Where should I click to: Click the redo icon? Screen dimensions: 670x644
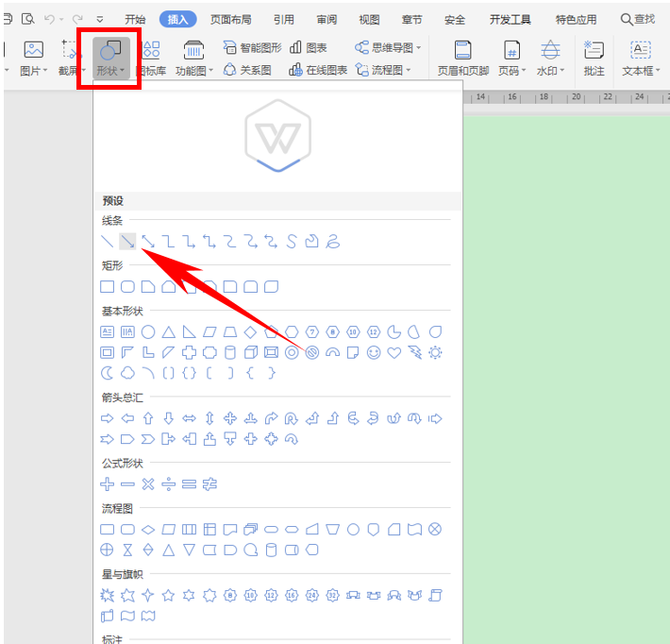click(77, 19)
